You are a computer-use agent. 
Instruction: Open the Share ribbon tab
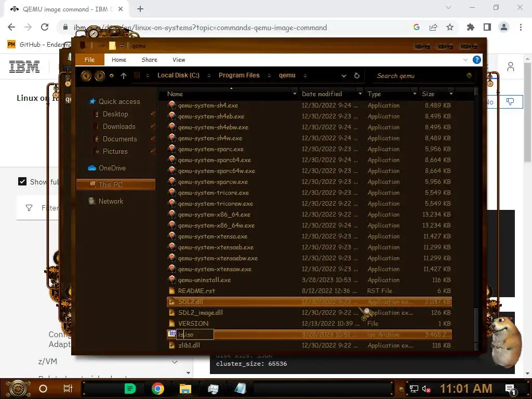[x=149, y=60]
